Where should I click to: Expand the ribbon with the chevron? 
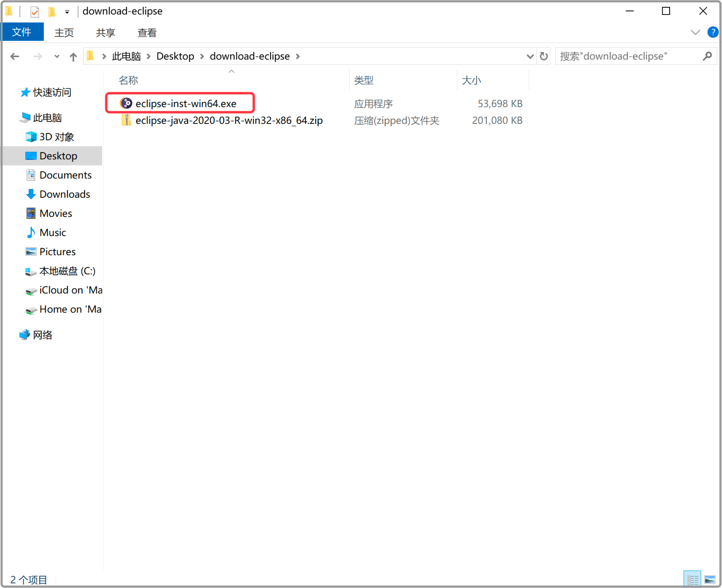[695, 32]
